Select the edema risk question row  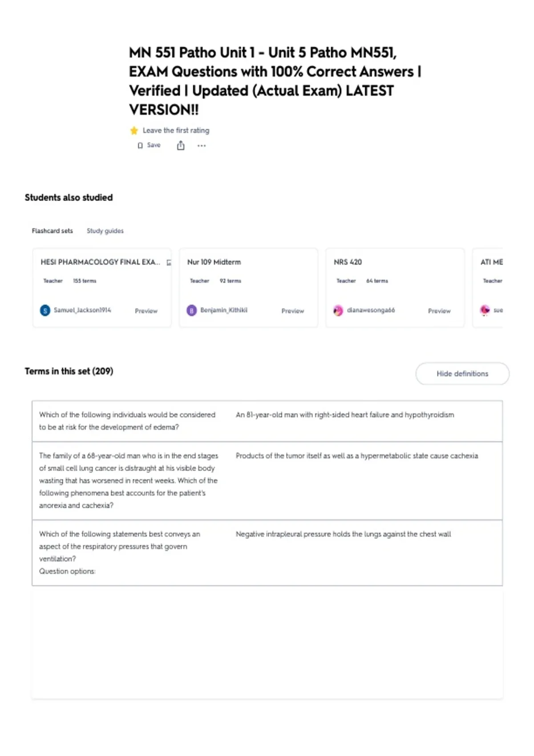point(267,421)
